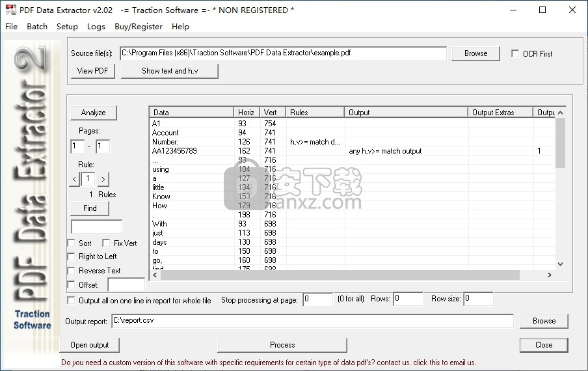
Task: Open the File menu
Action: click(11, 27)
